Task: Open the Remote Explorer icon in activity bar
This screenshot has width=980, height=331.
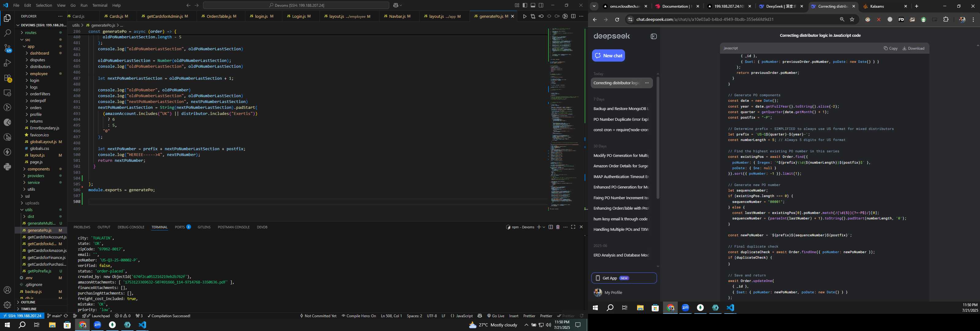Action: pos(7,93)
